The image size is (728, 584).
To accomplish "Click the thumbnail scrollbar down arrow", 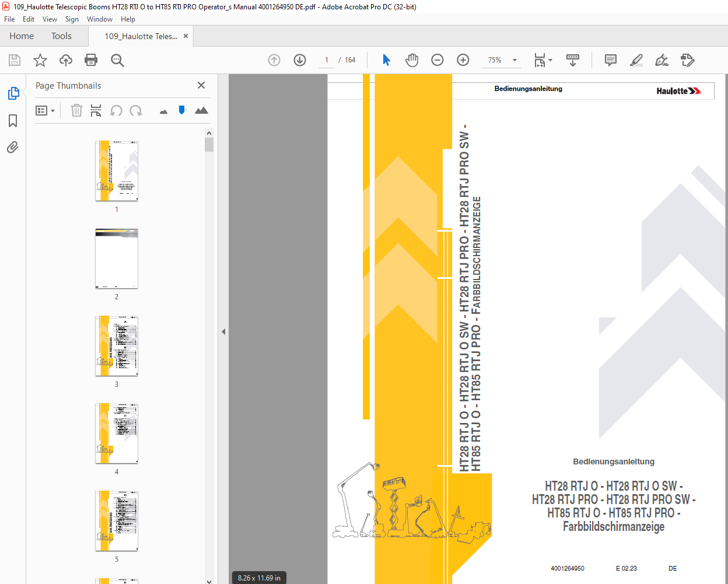I will pos(209,580).
